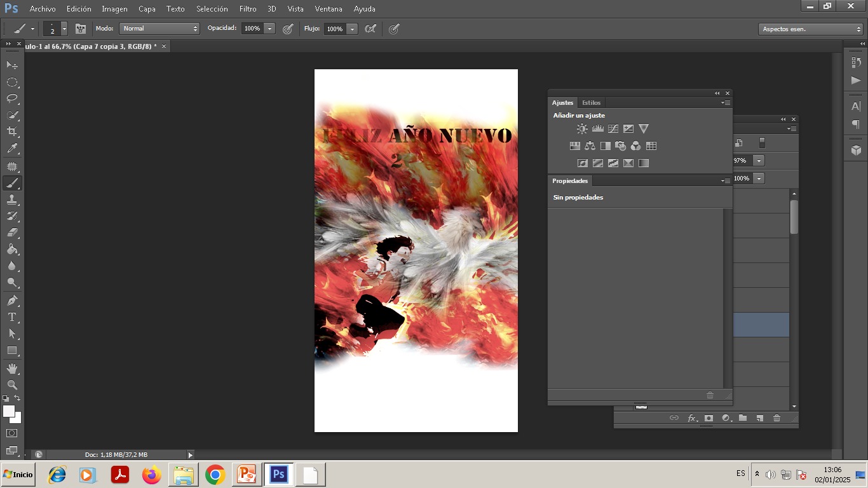Add a Threshold adjustment
This screenshot has height=488, width=868.
tap(613, 163)
